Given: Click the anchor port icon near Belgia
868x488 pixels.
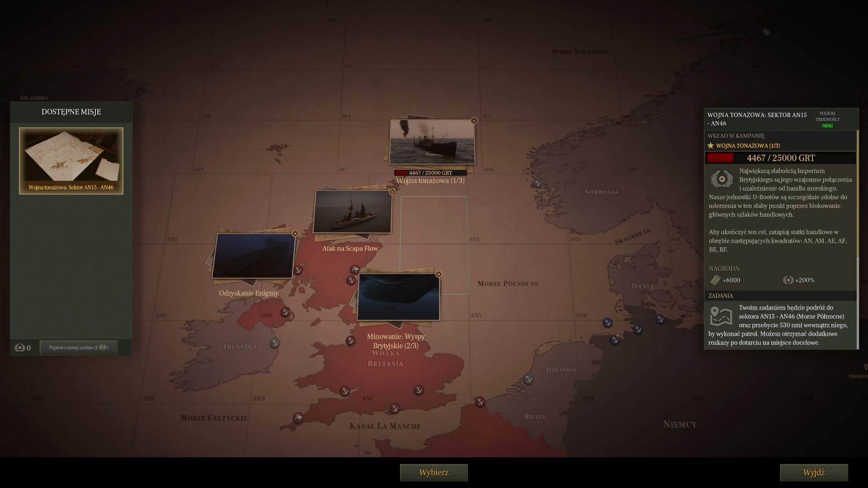Looking at the screenshot, I should tap(480, 401).
